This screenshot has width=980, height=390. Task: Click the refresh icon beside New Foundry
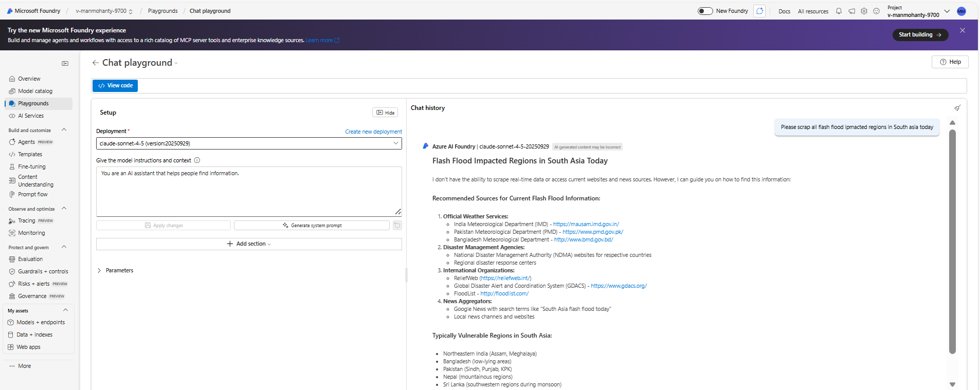(759, 11)
